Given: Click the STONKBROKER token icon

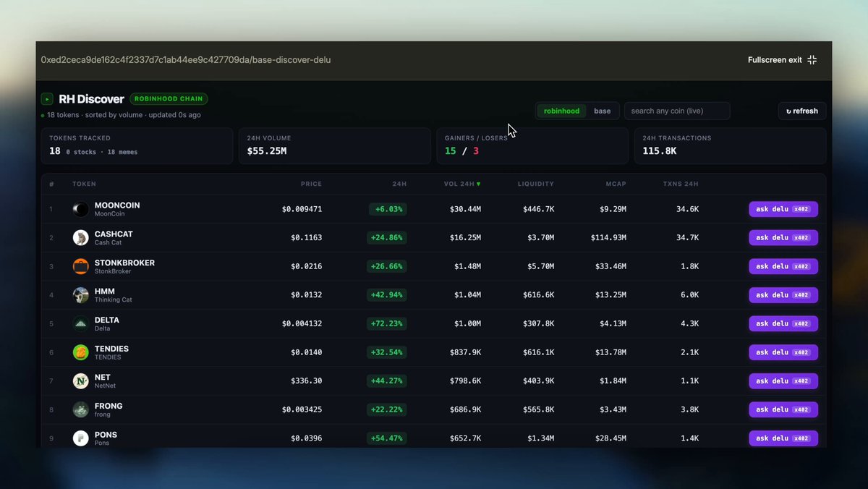Looking at the screenshot, I should (x=81, y=266).
